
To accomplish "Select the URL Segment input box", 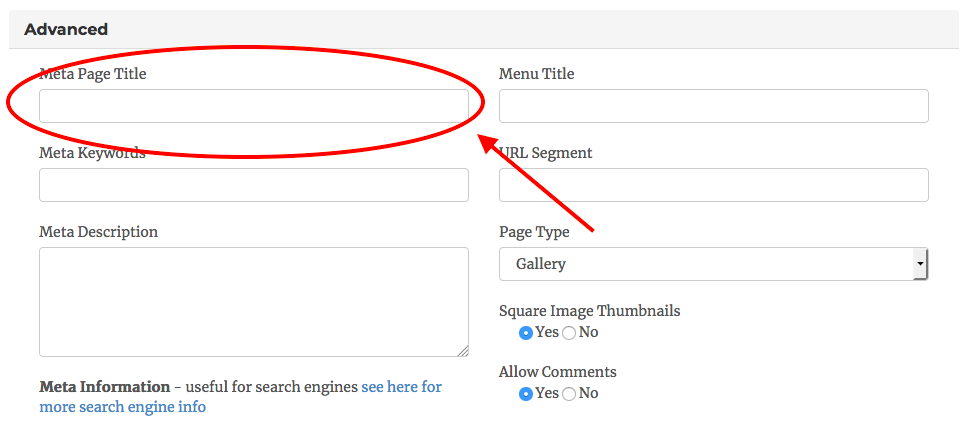I will [713, 185].
